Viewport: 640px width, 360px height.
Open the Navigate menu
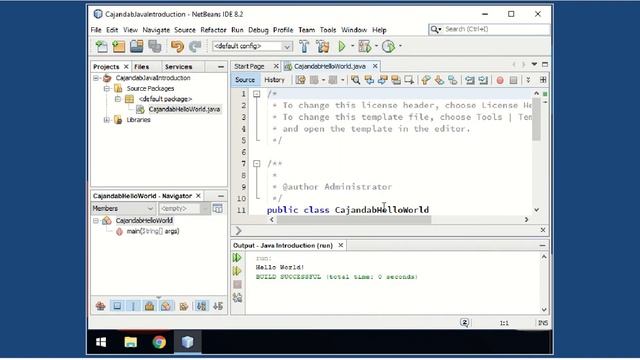[156, 30]
